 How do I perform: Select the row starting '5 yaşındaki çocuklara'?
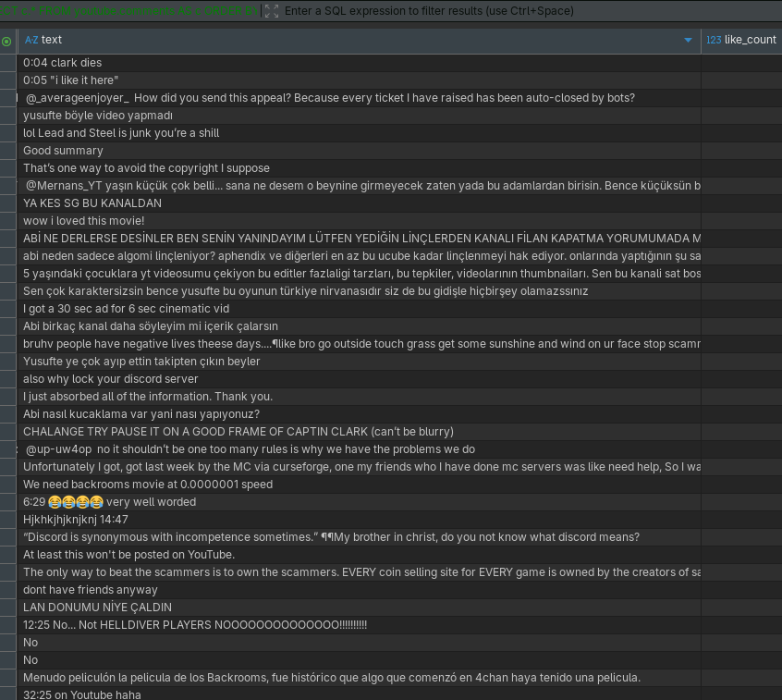359,274
